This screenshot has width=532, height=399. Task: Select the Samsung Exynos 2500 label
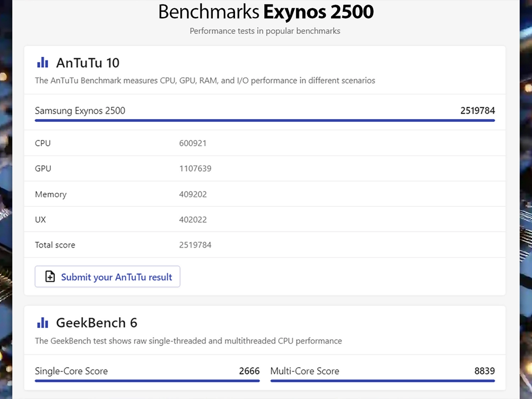point(80,111)
